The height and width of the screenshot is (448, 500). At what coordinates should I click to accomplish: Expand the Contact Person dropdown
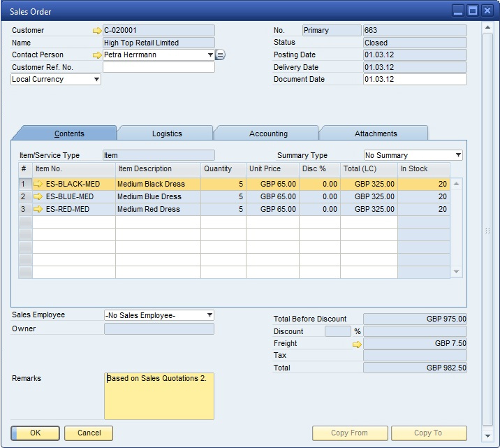(x=210, y=55)
